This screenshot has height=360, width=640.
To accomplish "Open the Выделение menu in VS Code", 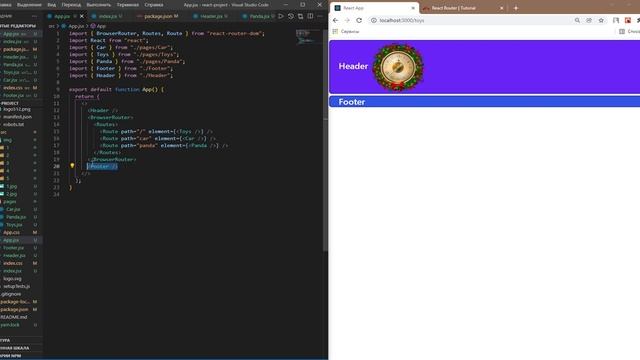I will (x=29, y=5).
